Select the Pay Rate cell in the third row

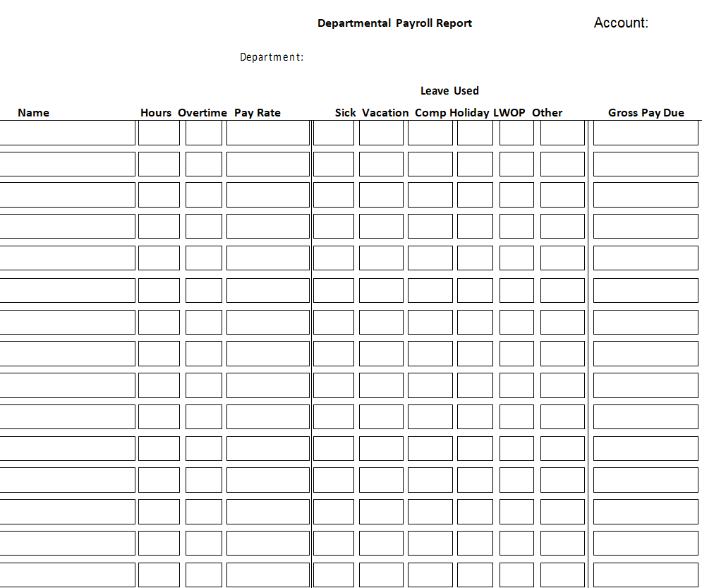click(x=268, y=195)
